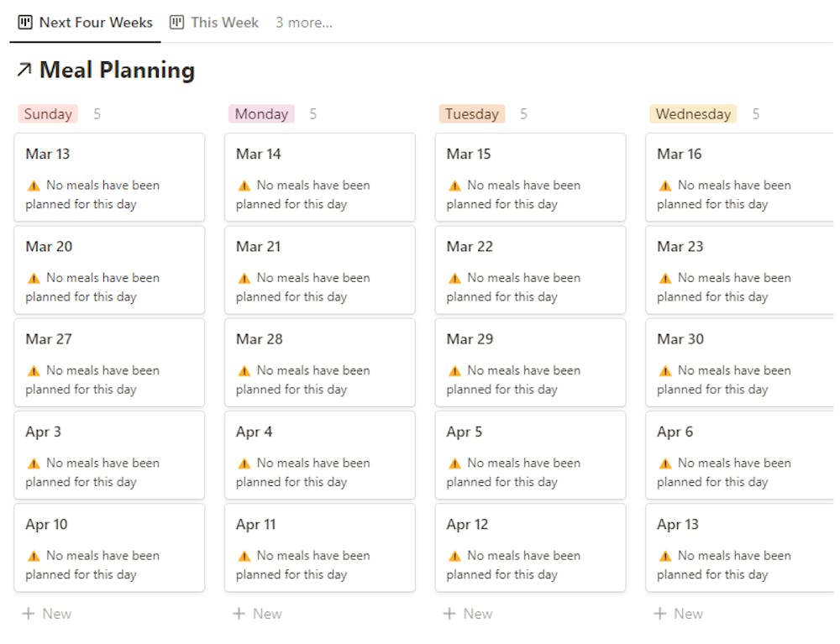
Task: Open the Mar 21 card
Action: (320, 270)
